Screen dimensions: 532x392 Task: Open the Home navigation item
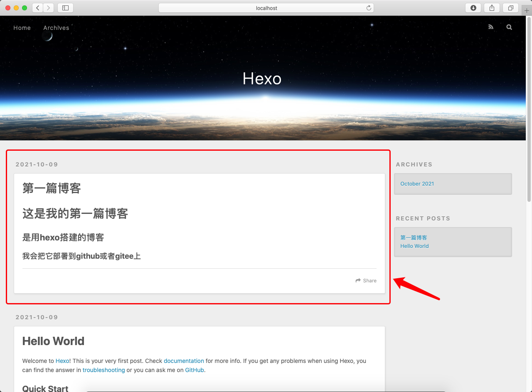tap(22, 28)
